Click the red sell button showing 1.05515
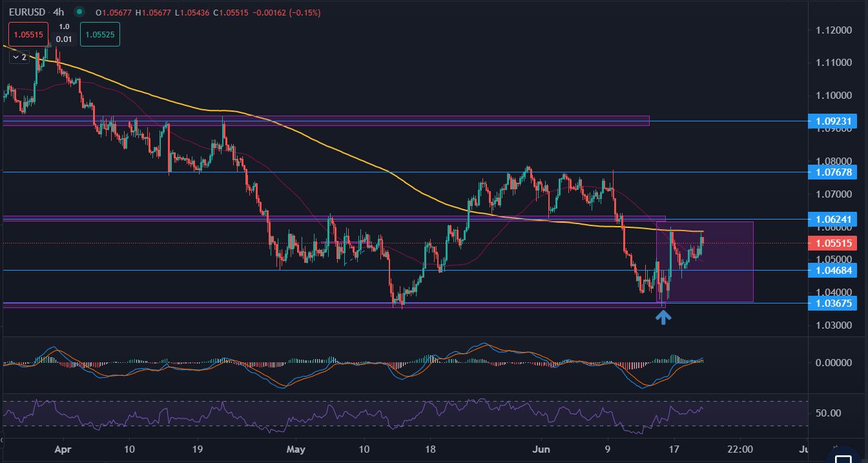This screenshot has width=868, height=463. [28, 34]
